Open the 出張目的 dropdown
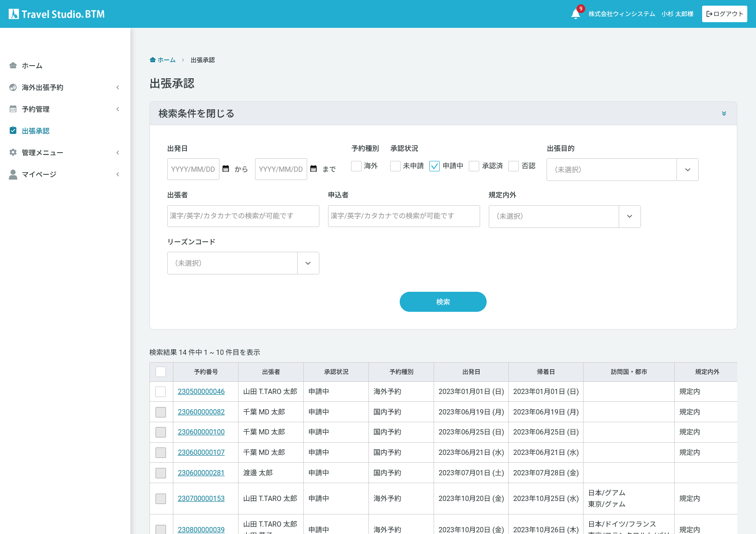Image resolution: width=756 pixels, height=534 pixels. [622, 170]
